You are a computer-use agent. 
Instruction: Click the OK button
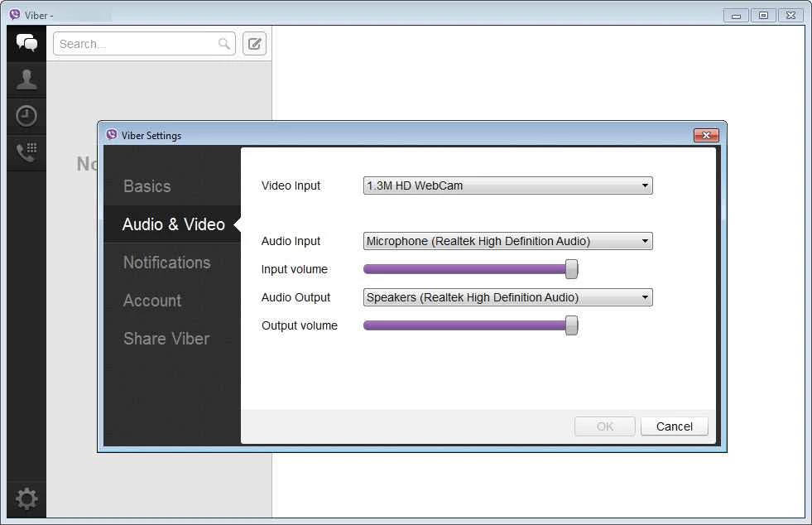tap(605, 426)
